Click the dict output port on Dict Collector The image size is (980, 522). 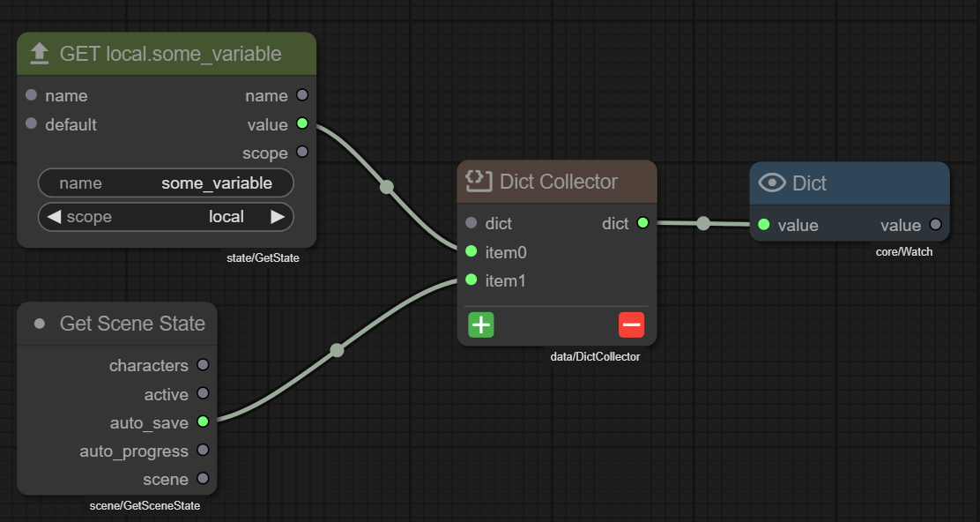point(642,223)
